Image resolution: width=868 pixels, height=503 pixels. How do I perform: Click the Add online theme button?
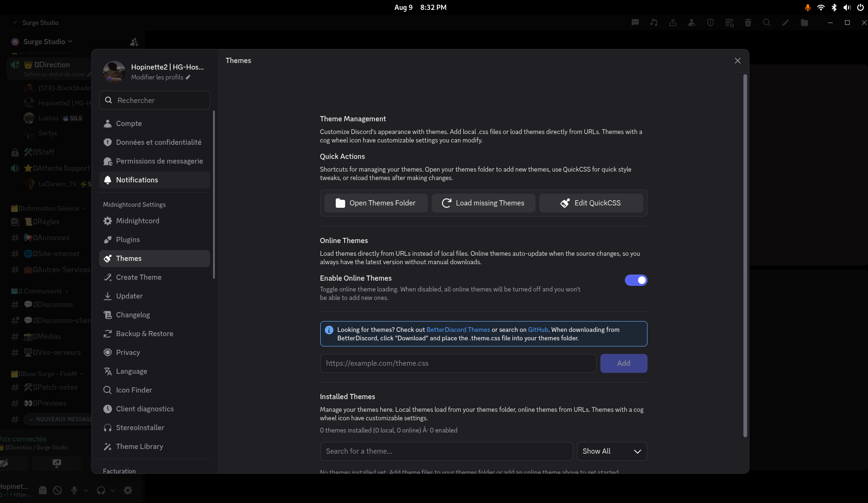(623, 363)
